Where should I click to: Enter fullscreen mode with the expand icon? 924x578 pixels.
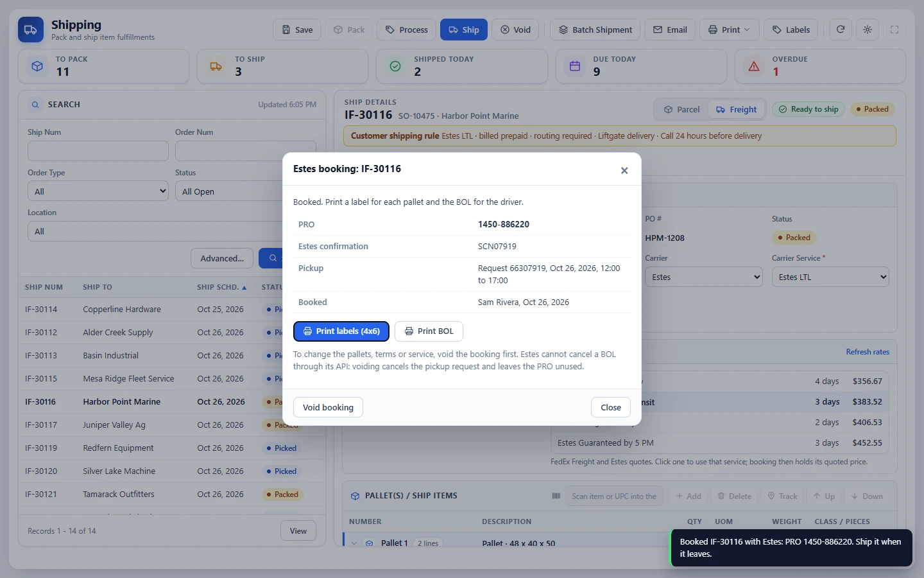coord(894,30)
